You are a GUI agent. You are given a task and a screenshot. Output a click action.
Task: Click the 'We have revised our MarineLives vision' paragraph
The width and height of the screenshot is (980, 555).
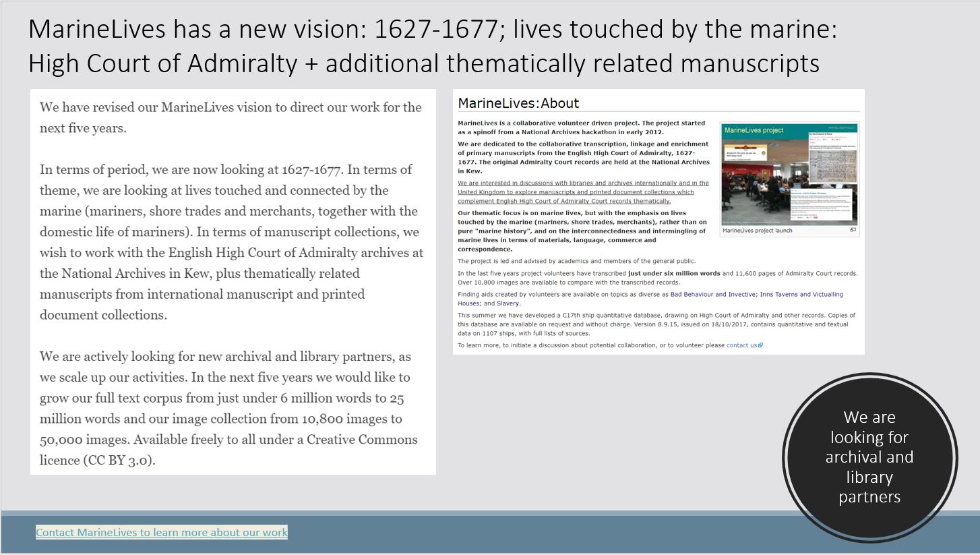pos(231,117)
